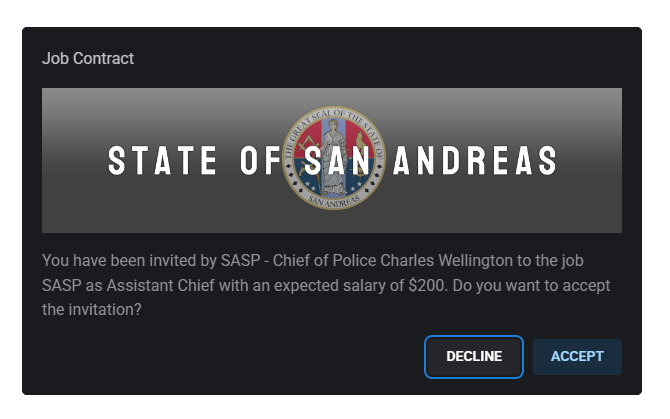670x419 pixels.
Task: Click the word ANDREAS in the banner
Action: (x=476, y=161)
